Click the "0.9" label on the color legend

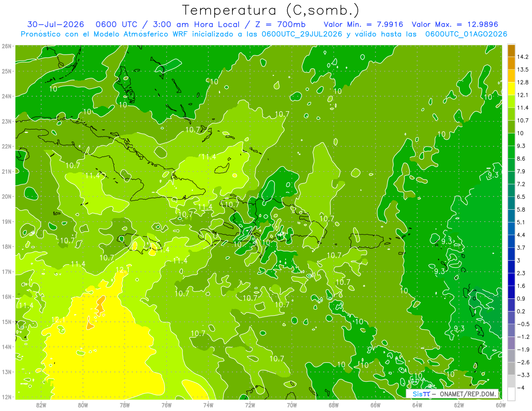(x=521, y=298)
